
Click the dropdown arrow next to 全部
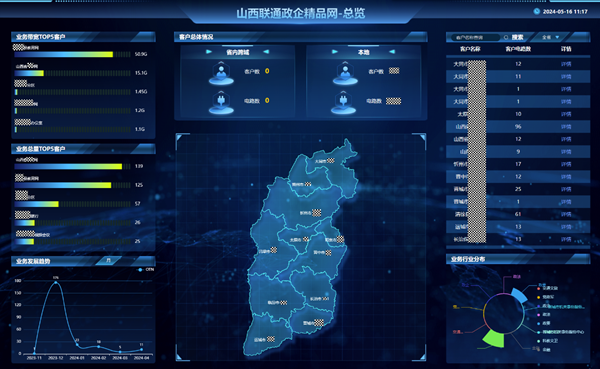click(x=557, y=37)
